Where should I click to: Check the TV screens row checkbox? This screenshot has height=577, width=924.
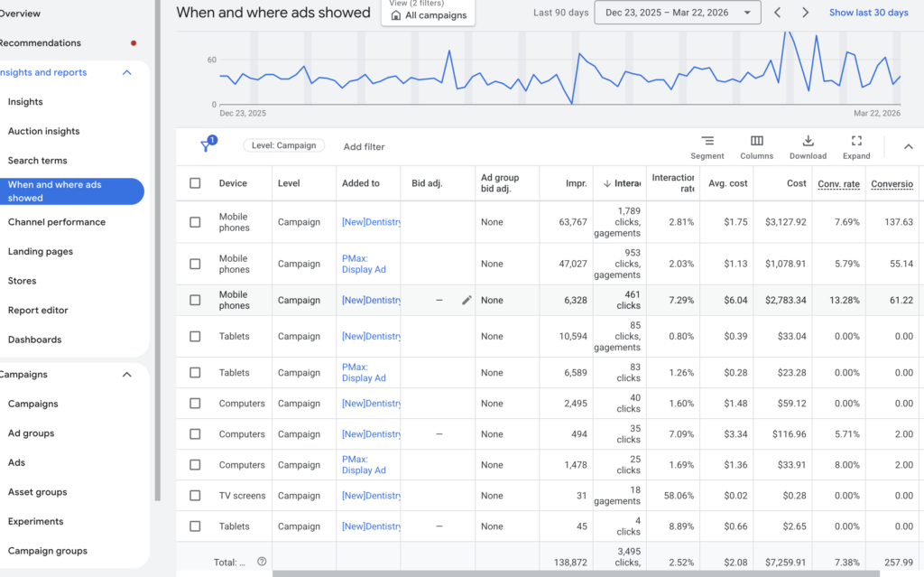click(x=195, y=496)
